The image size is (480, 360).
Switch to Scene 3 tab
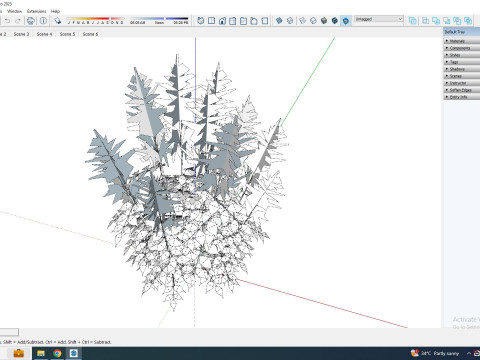point(21,34)
